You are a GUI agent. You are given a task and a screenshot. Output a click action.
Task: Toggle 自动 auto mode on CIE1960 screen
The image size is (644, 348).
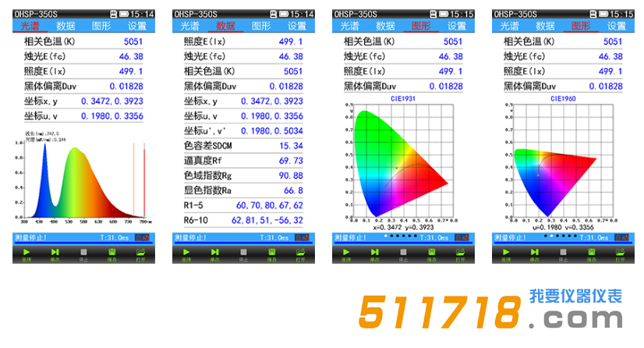(623, 237)
